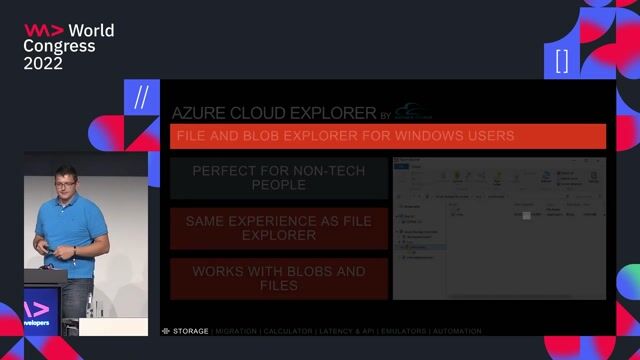This screenshot has height=360, width=640.
Task: Click the red FILE AND BLOB EXPLORER banner
Action: (x=388, y=136)
